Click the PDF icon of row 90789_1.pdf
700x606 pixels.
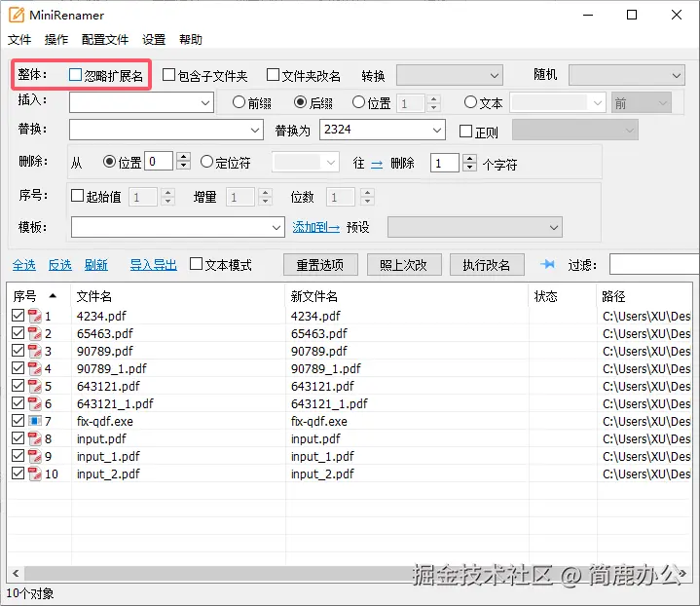pyautogui.click(x=34, y=368)
